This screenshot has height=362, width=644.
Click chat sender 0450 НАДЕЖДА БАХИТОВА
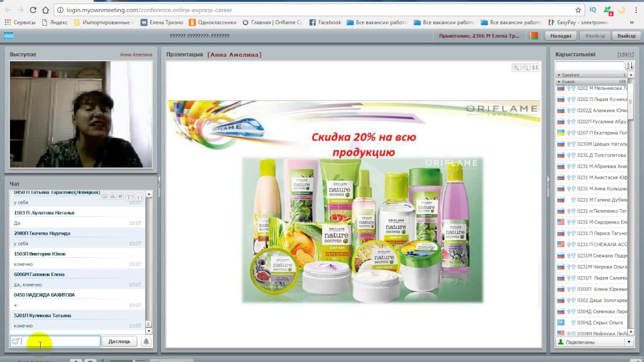[44, 295]
